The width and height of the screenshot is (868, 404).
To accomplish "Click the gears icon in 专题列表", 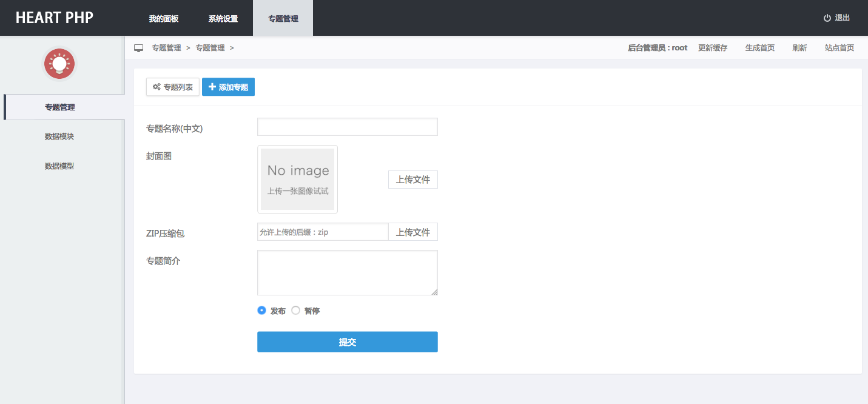I will 156,87.
